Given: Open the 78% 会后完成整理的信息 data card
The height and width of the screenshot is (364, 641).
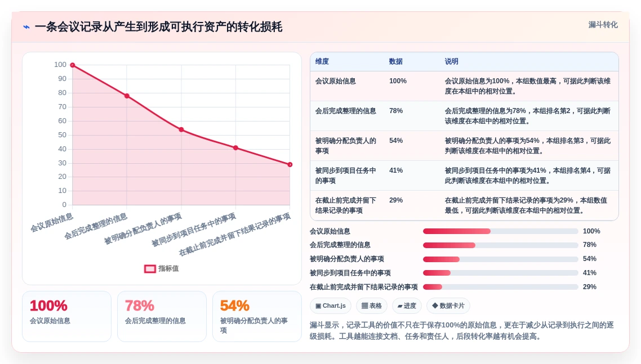Looking at the screenshot, I should [162, 316].
